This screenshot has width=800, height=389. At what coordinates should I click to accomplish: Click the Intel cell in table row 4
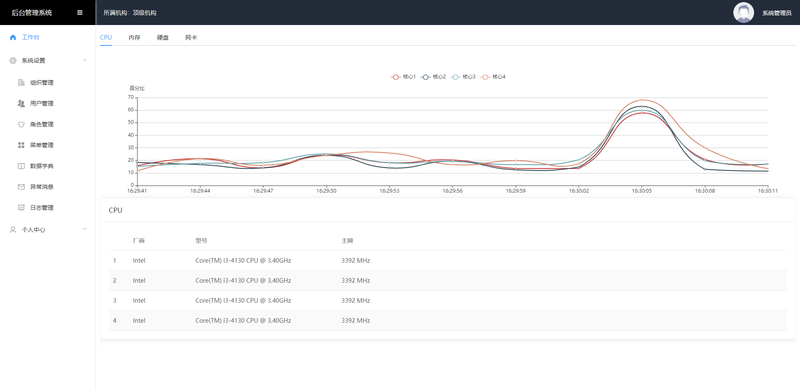pyautogui.click(x=139, y=321)
